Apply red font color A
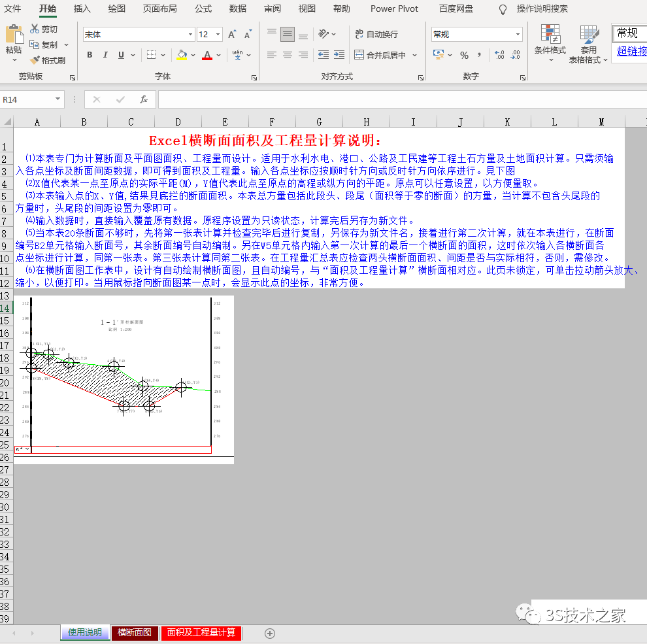This screenshot has width=647, height=644. (x=207, y=55)
